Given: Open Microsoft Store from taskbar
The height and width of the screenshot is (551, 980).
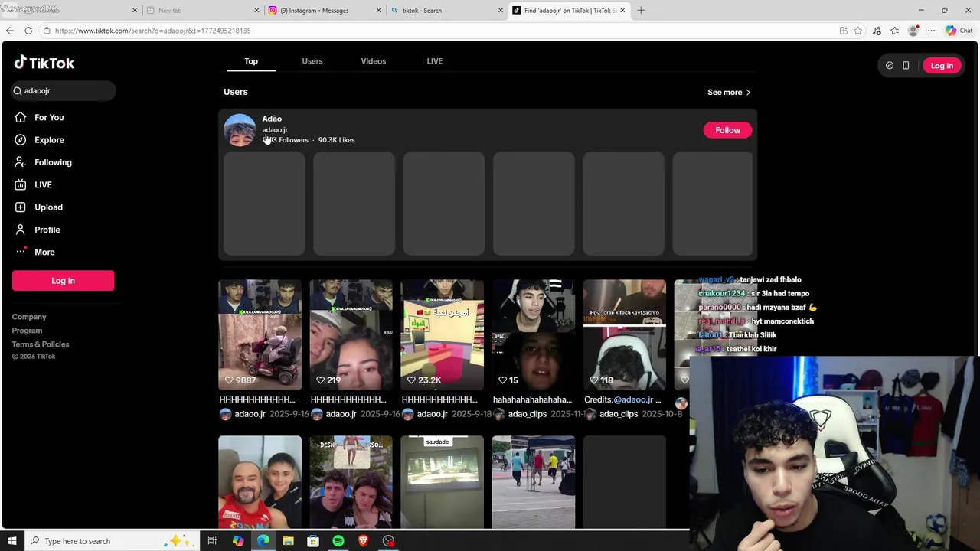Looking at the screenshot, I should click(x=313, y=541).
